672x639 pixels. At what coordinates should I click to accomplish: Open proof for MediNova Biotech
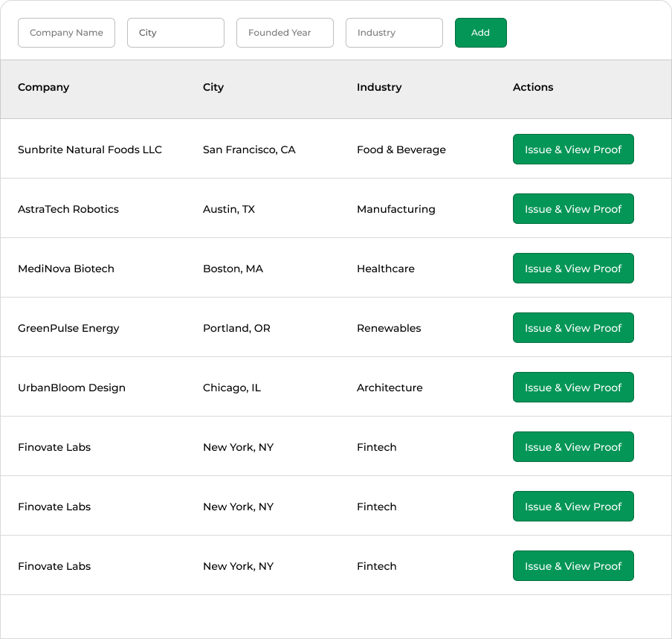pos(572,269)
